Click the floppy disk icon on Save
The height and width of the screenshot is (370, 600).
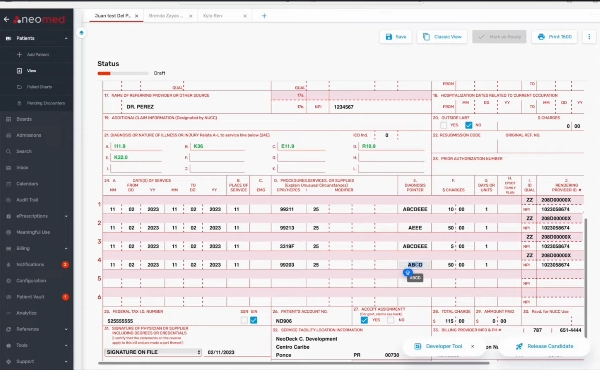pos(389,37)
